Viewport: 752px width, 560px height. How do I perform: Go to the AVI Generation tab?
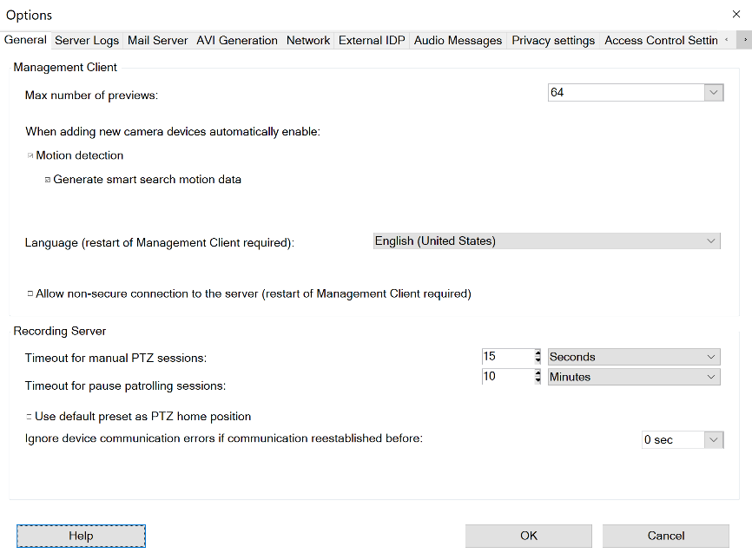click(237, 41)
